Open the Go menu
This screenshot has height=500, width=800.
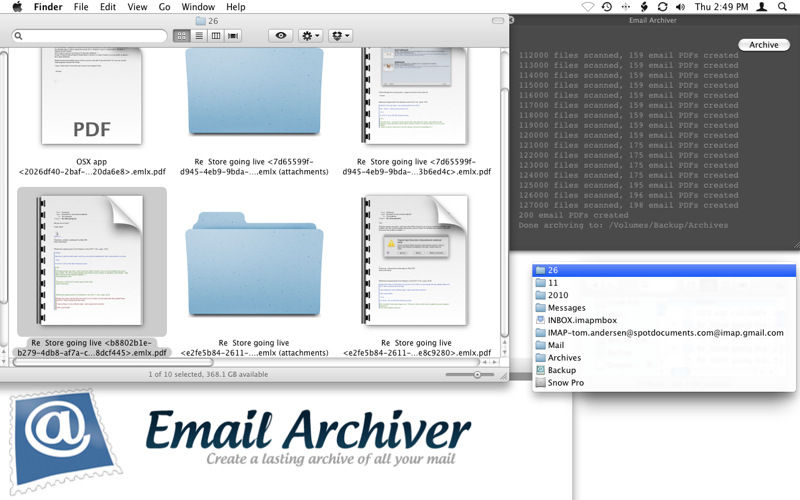tap(164, 7)
